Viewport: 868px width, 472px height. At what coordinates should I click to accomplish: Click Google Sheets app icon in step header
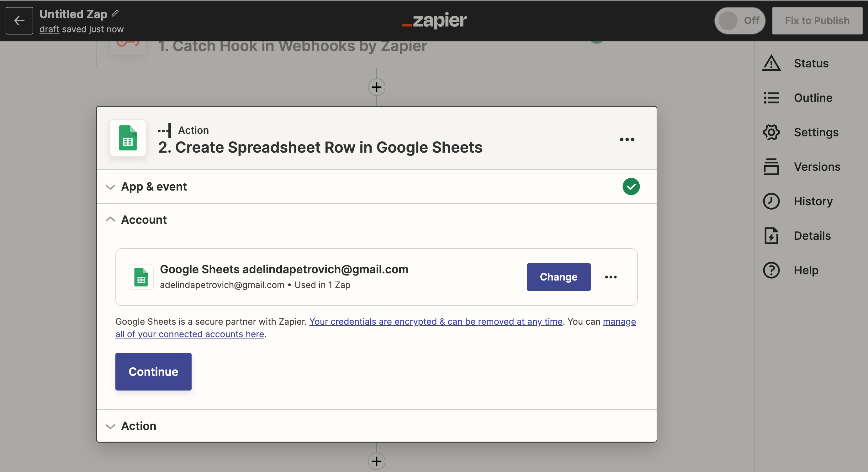tap(128, 138)
